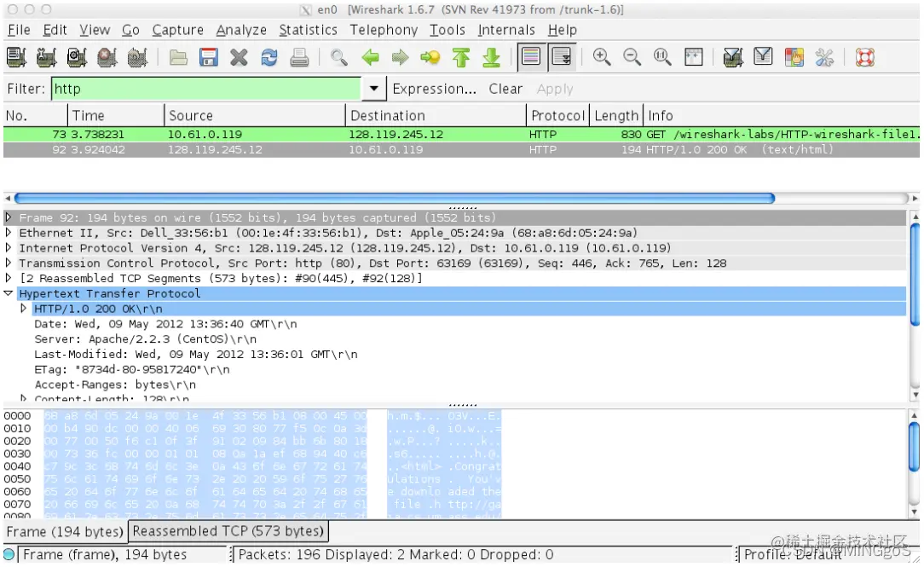This screenshot has height=567, width=924.
Task: Open the preferences tools icon
Action: point(823,57)
